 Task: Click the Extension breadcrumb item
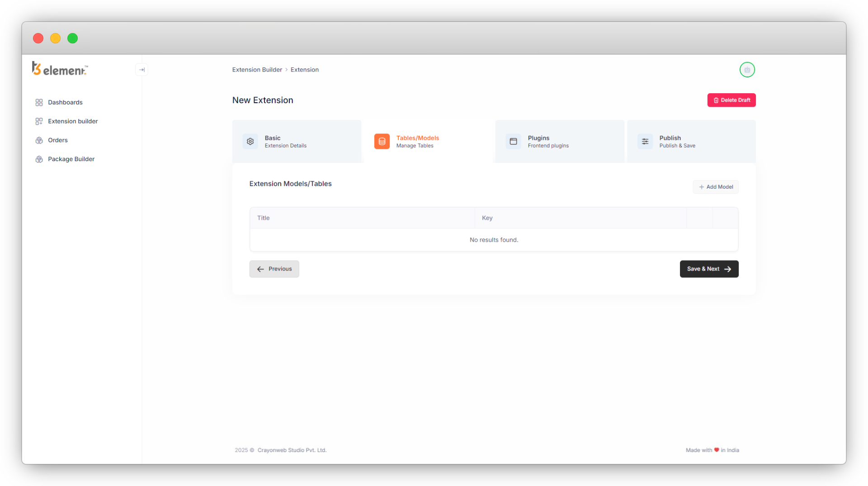[x=304, y=70]
